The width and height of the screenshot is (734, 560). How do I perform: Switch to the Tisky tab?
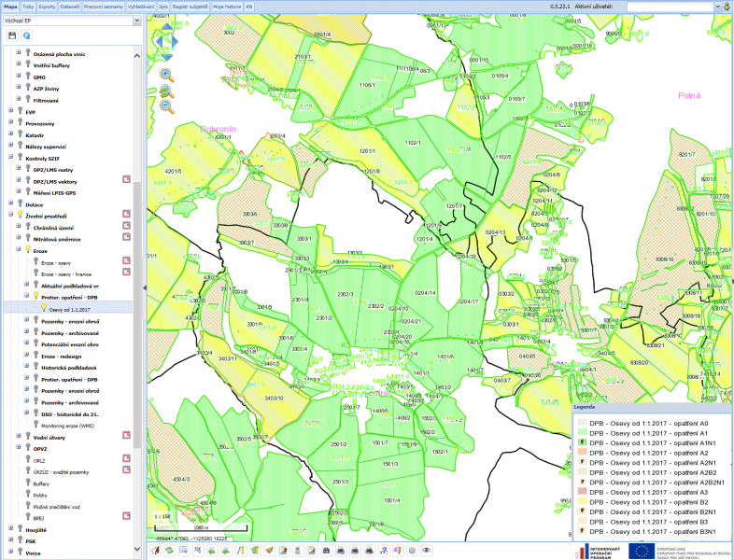[29, 6]
